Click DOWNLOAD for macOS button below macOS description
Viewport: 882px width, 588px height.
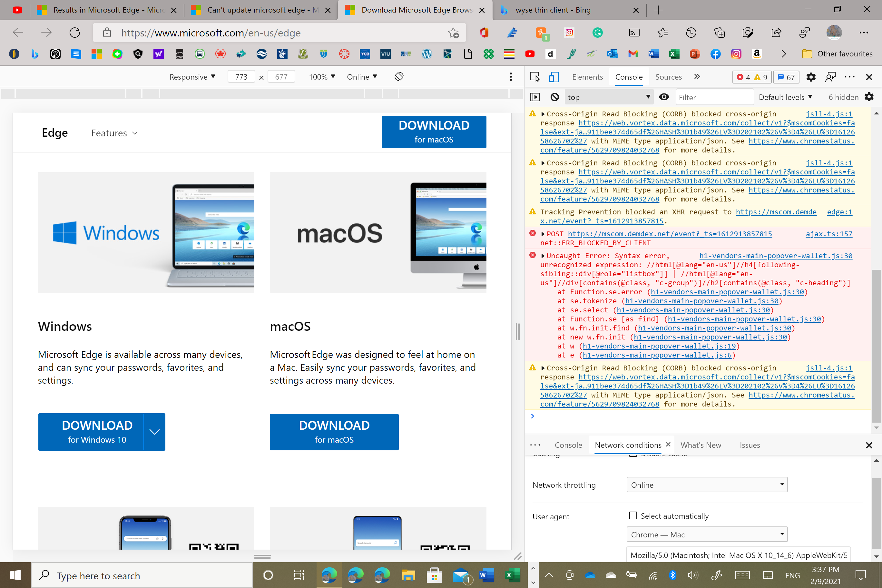pyautogui.click(x=334, y=432)
